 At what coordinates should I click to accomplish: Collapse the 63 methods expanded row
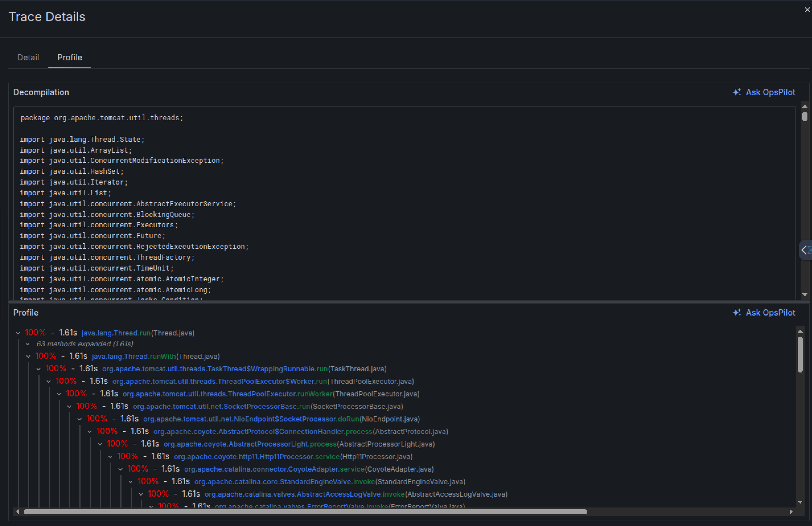click(28, 344)
